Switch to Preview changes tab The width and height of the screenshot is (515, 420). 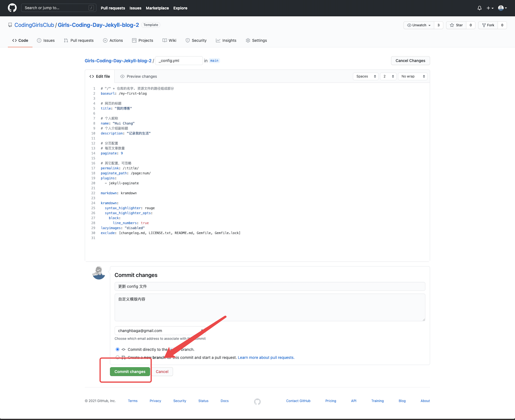pos(139,76)
